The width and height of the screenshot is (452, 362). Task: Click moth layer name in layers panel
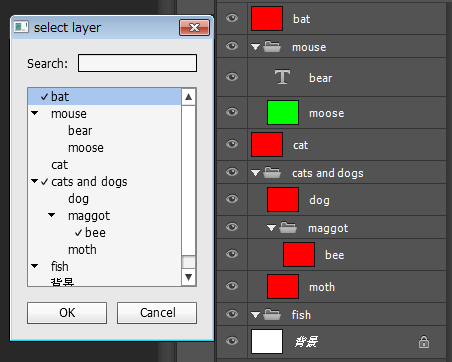tap(322, 287)
